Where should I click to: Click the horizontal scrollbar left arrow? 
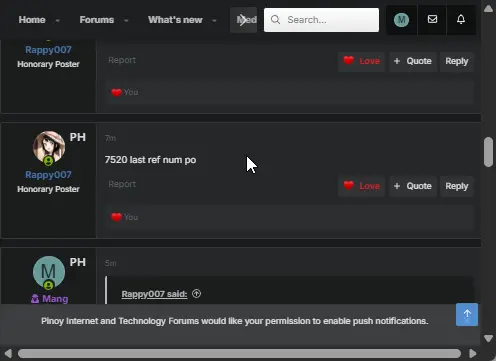click(x=8, y=353)
